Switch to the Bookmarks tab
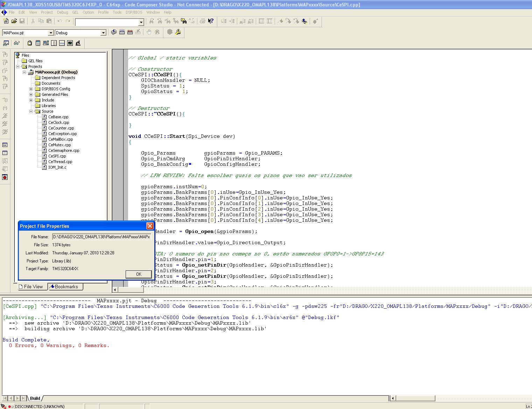 pyautogui.click(x=66, y=287)
